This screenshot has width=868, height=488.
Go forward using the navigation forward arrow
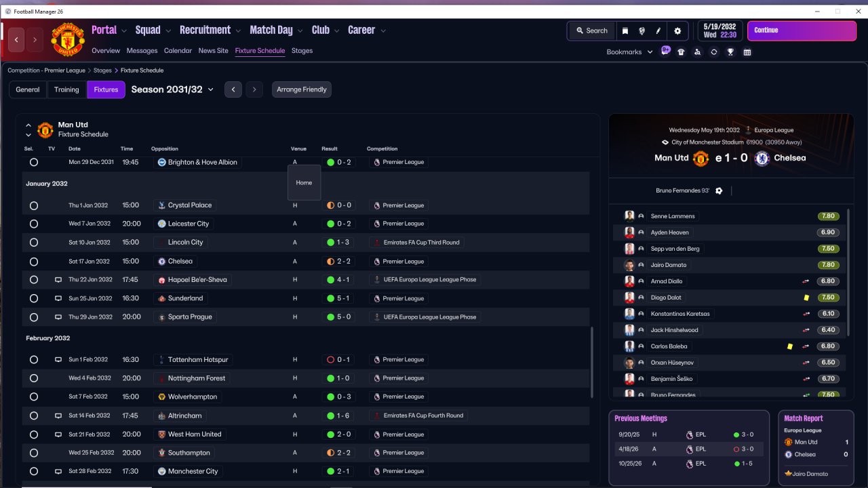click(x=35, y=40)
